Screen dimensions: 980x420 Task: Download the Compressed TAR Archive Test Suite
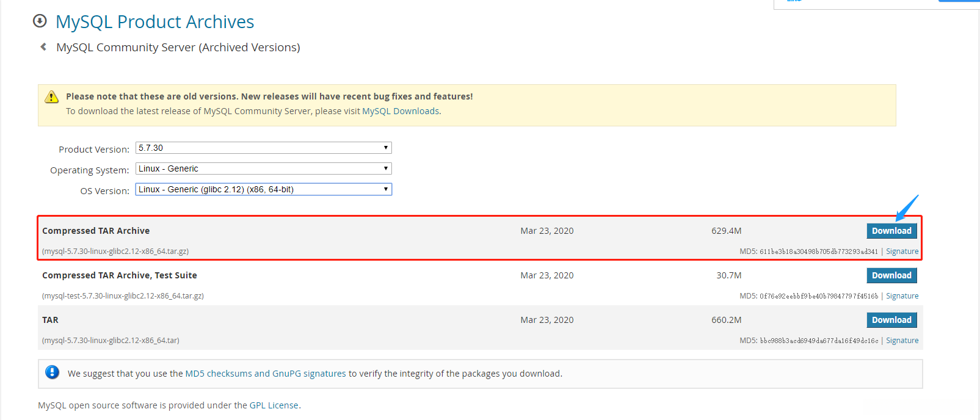tap(891, 275)
